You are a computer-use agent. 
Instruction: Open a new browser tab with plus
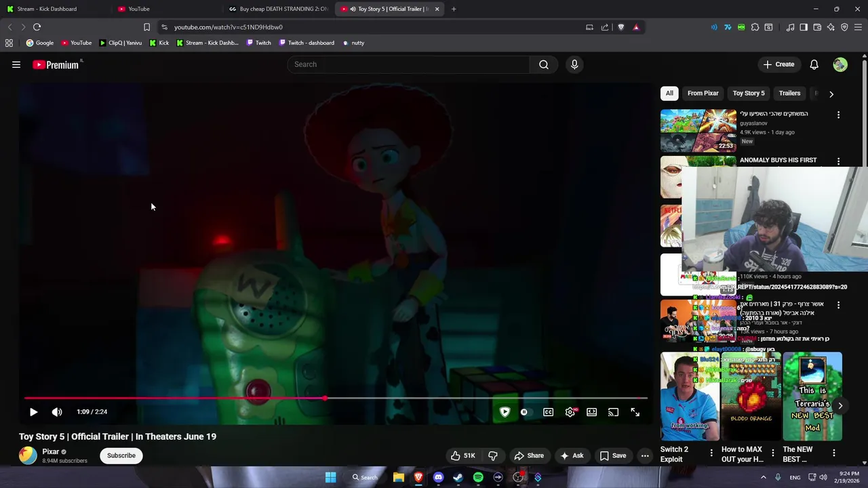[x=454, y=9]
